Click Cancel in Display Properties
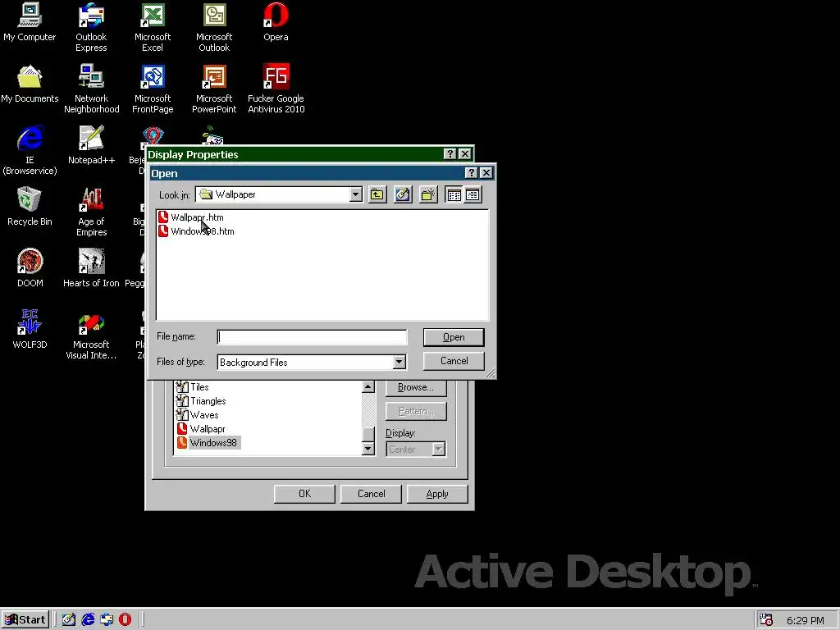This screenshot has width=840, height=630. pos(371,494)
